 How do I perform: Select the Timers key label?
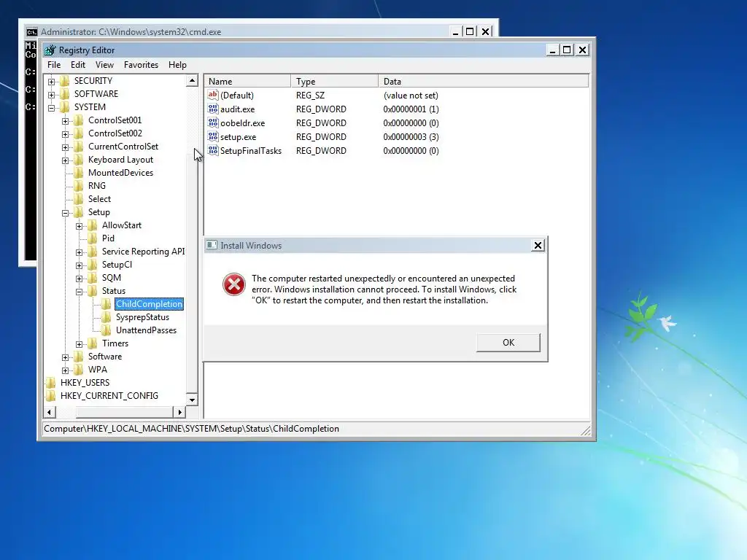115,343
